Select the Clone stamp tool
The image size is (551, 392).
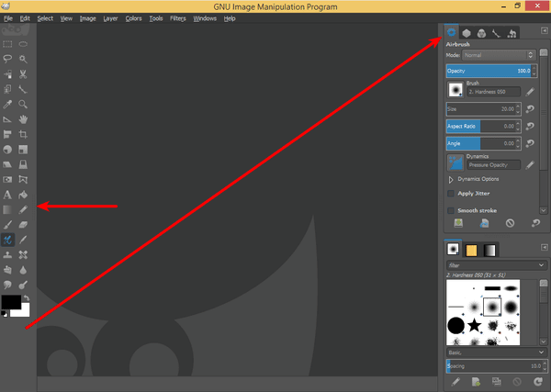coord(7,255)
